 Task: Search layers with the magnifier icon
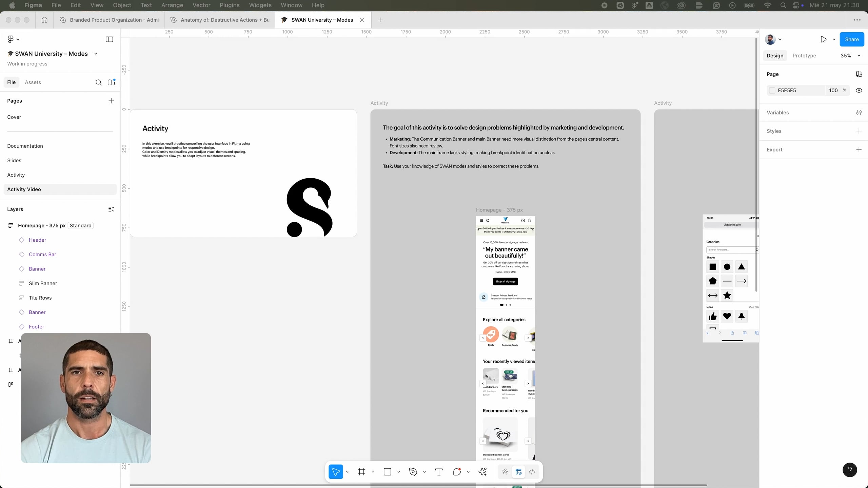(98, 82)
